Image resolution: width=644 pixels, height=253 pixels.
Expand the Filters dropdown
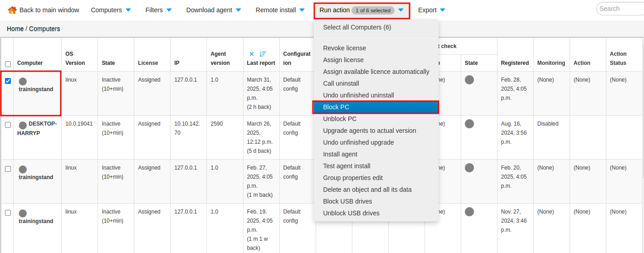(x=159, y=10)
